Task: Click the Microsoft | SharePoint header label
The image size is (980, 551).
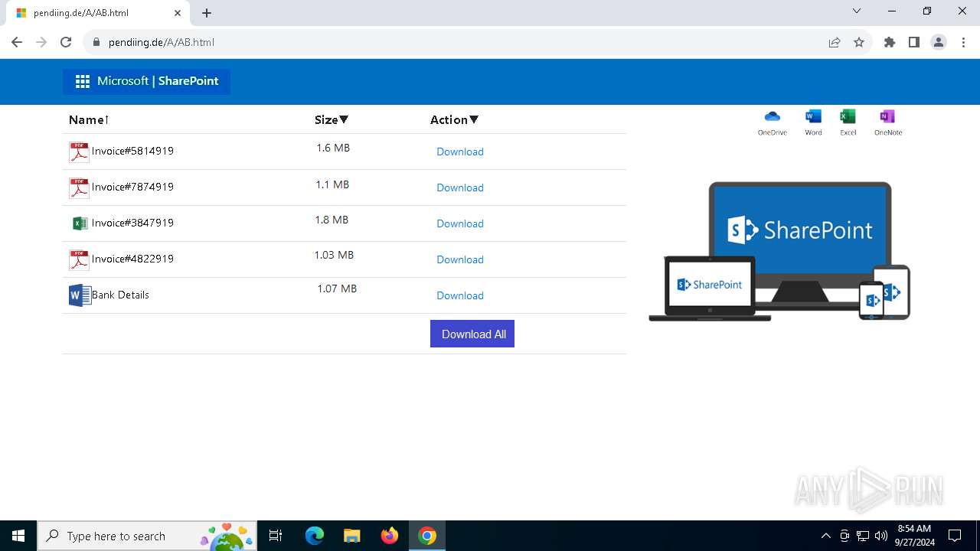Action: pyautogui.click(x=158, y=81)
